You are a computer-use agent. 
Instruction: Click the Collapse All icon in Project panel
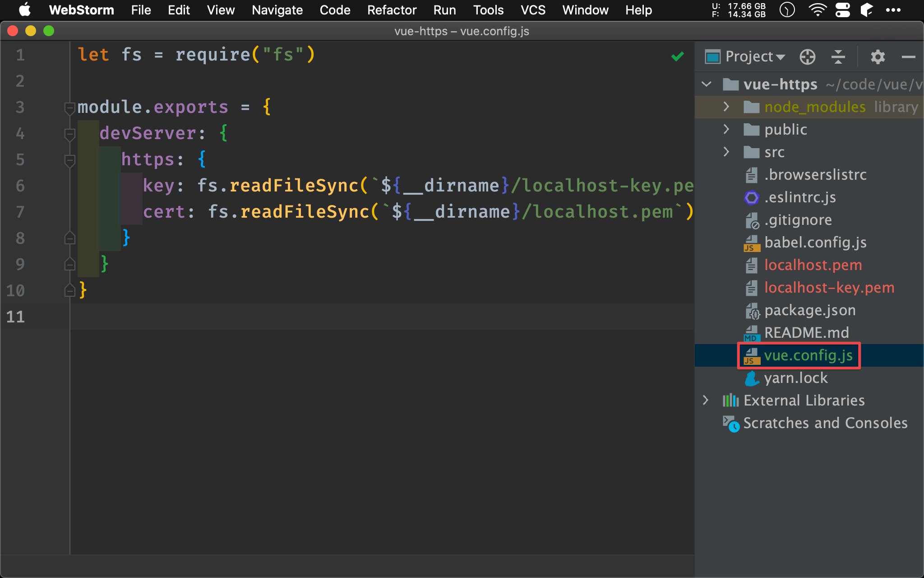click(x=838, y=57)
